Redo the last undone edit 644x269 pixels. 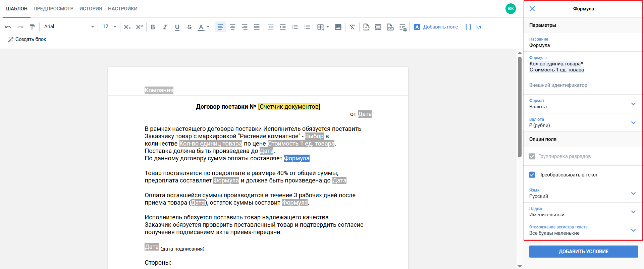[20, 27]
